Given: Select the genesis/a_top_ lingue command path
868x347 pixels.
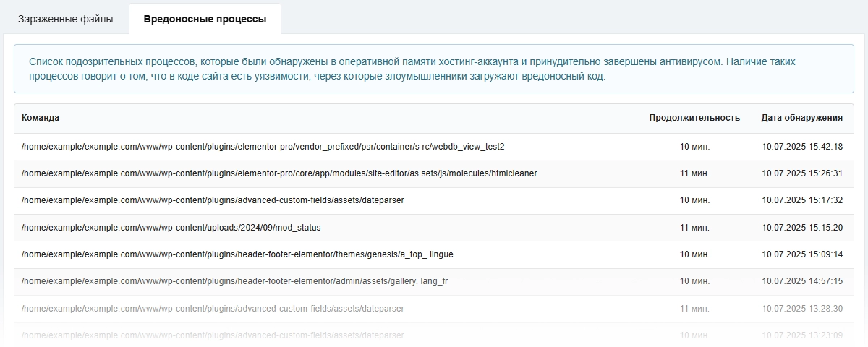Looking at the screenshot, I should coord(237,254).
